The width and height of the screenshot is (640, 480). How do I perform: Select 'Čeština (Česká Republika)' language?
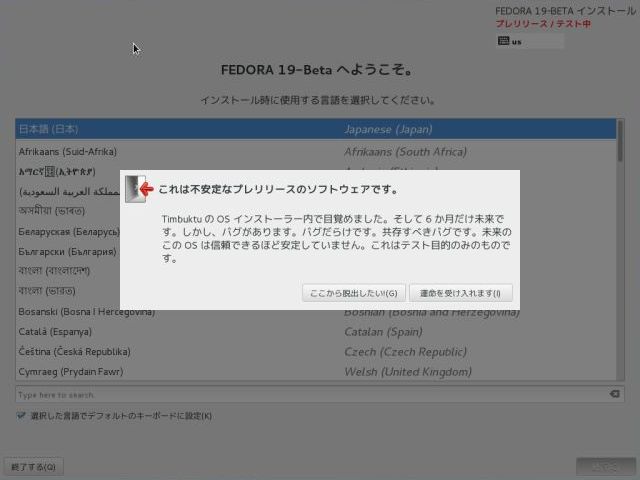[x=316, y=351]
